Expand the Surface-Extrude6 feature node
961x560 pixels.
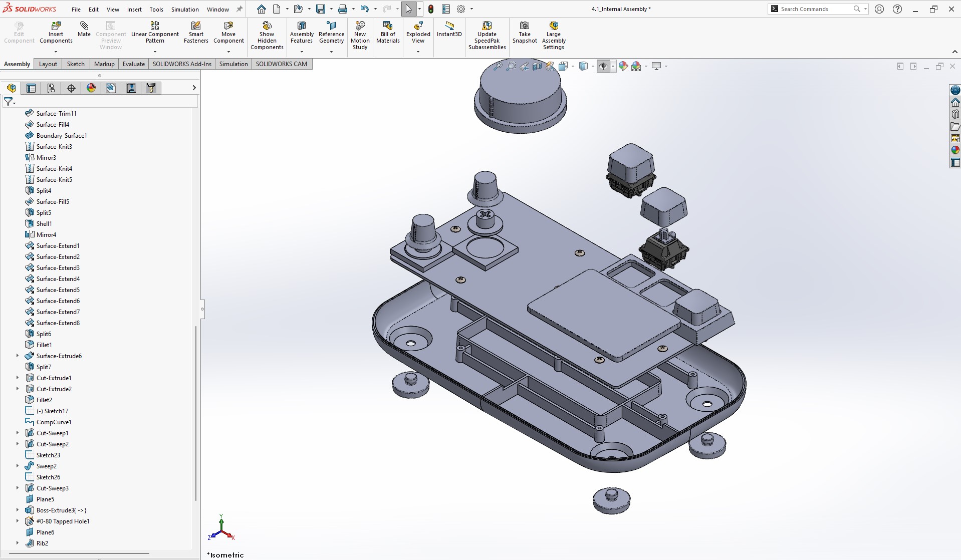(x=18, y=356)
